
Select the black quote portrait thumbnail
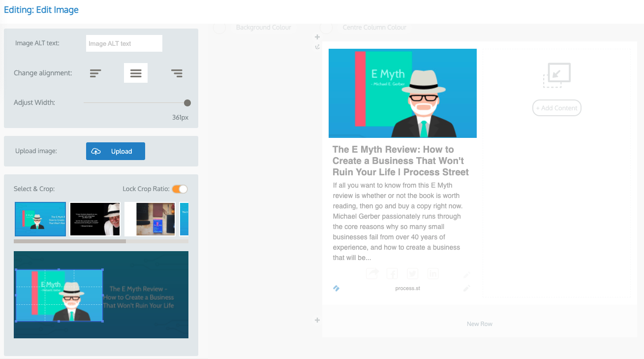click(x=95, y=219)
